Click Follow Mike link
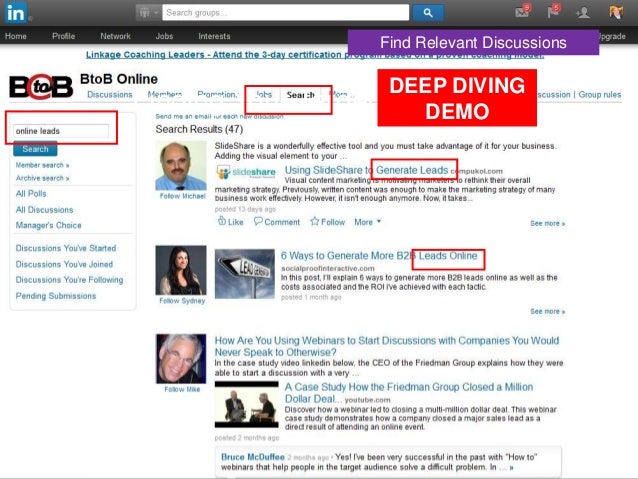 click(x=182, y=389)
